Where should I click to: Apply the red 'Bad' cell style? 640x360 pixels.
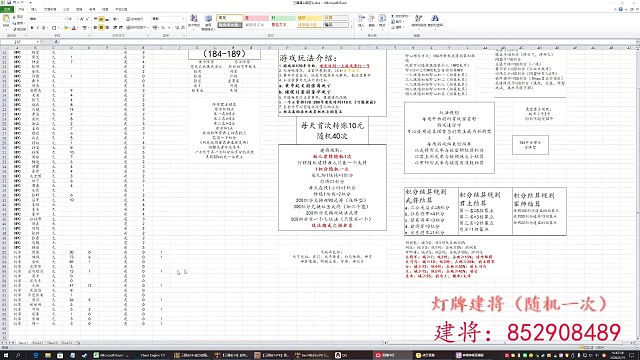[x=256, y=18]
